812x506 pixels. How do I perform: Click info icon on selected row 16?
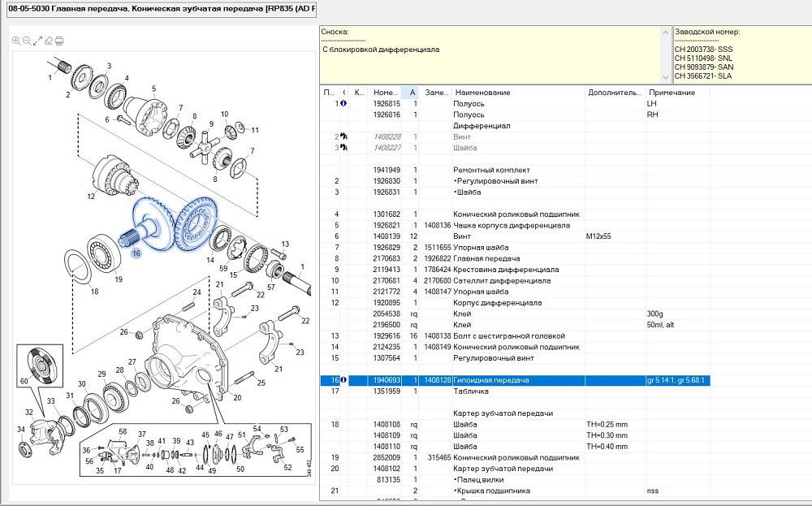tap(343, 380)
